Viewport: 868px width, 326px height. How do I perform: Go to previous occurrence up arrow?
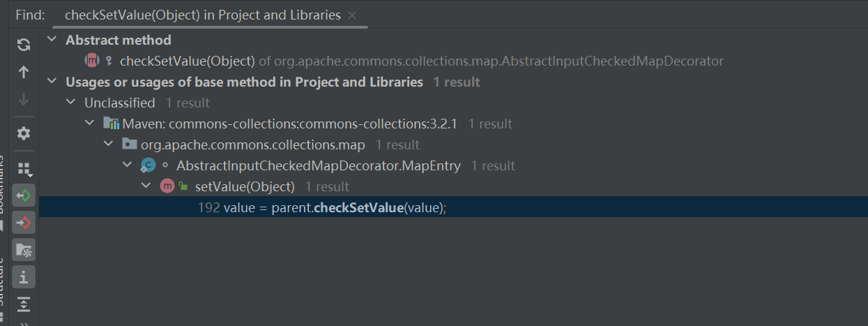[24, 72]
